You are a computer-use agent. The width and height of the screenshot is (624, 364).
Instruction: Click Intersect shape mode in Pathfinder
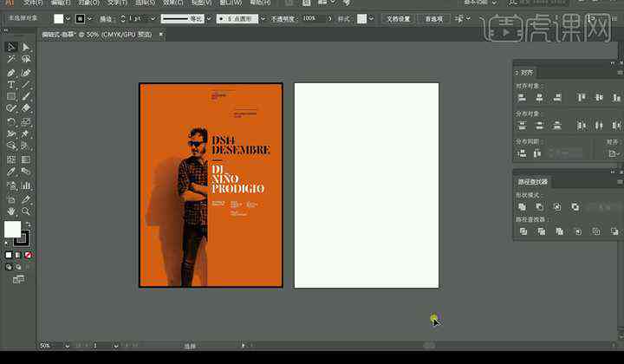pos(557,207)
